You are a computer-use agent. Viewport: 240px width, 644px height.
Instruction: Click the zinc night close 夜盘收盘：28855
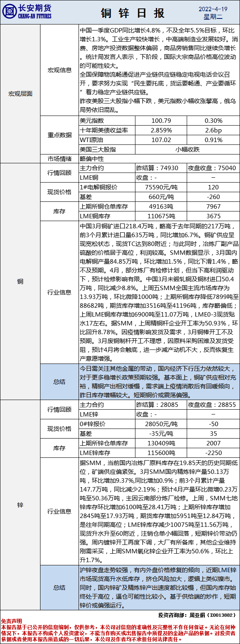(212, 404)
